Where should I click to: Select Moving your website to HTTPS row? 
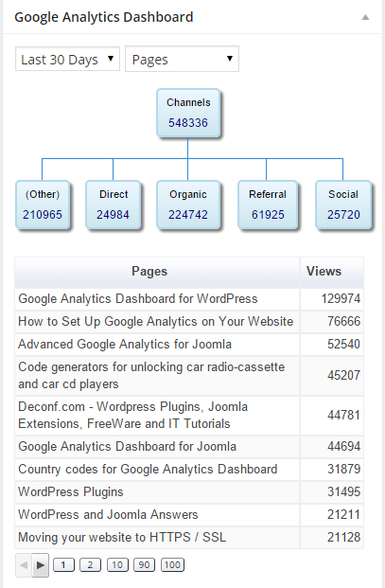coord(189,538)
